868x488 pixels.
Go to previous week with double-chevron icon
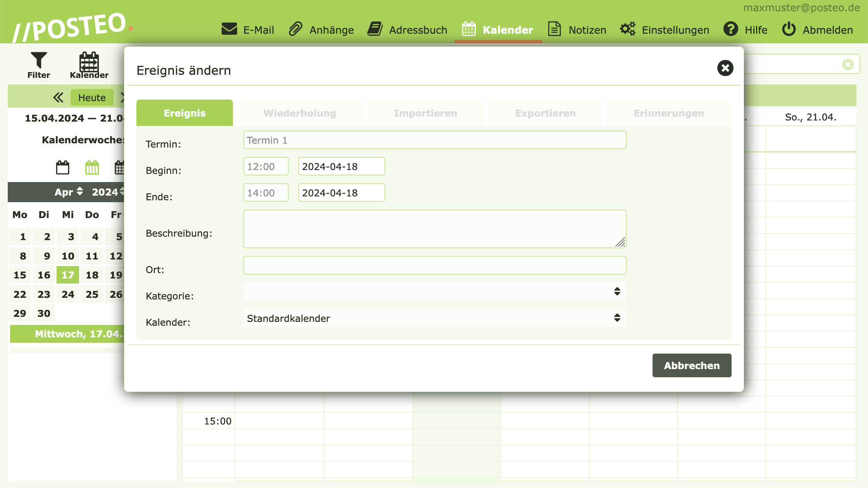pos(58,98)
